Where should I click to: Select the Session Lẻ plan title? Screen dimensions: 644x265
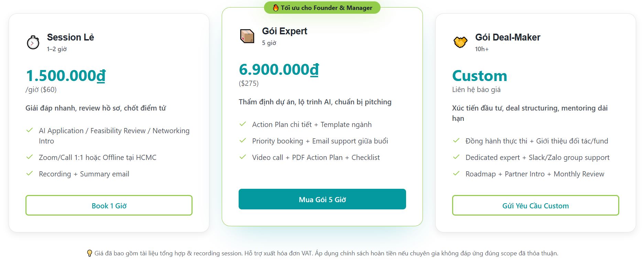coord(70,37)
